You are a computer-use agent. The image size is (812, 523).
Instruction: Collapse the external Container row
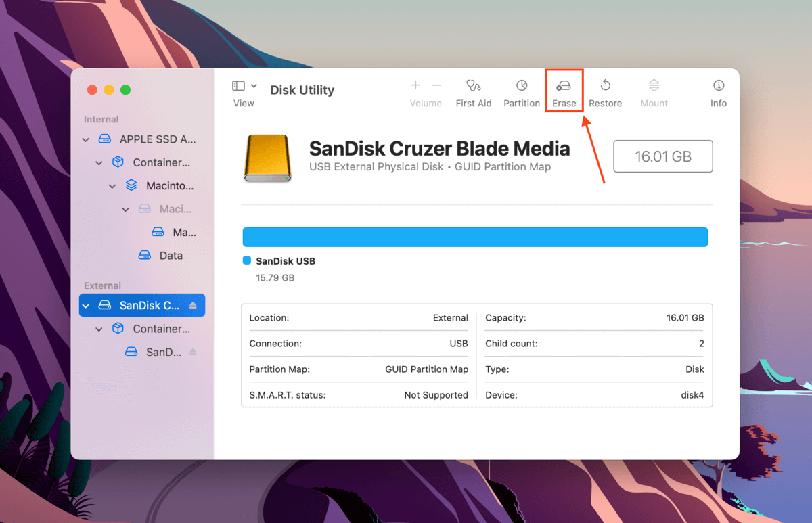coord(99,329)
